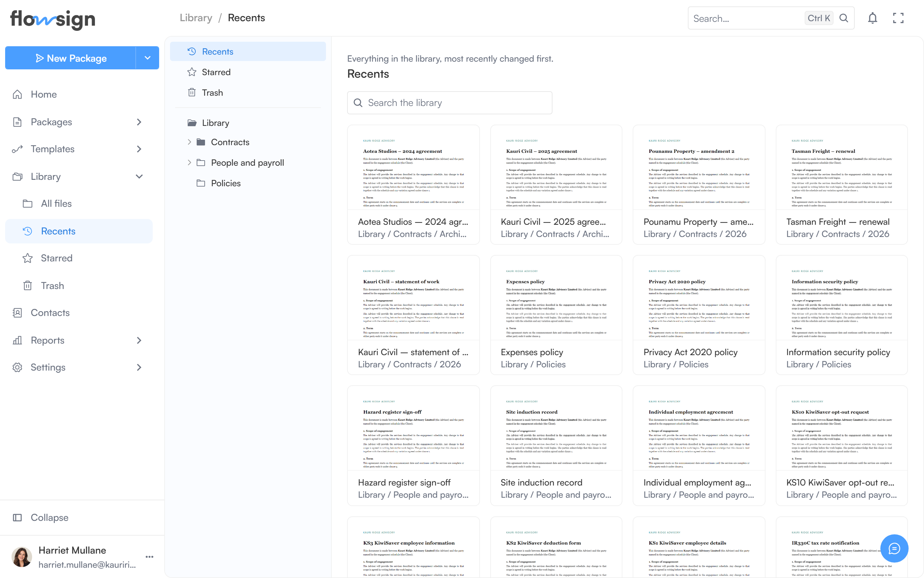924x578 pixels.
Task: Expand the Reports submenu chevron
Action: 139,340
